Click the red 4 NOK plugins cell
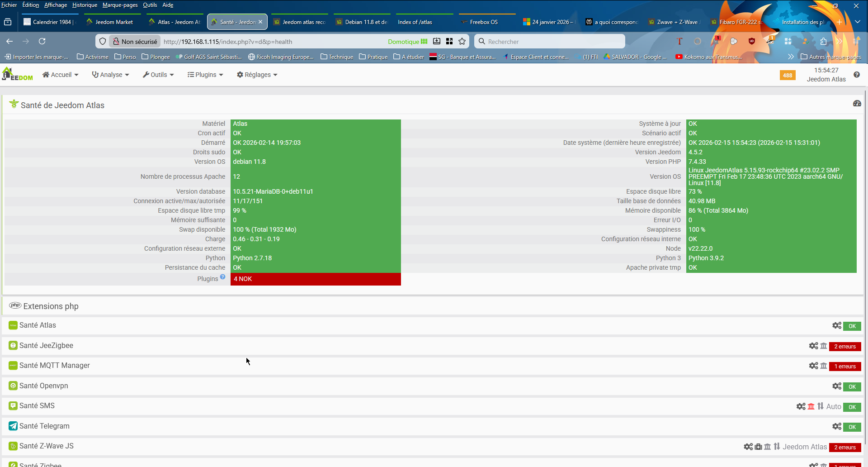Screen dimensions: 868x467 316,279
